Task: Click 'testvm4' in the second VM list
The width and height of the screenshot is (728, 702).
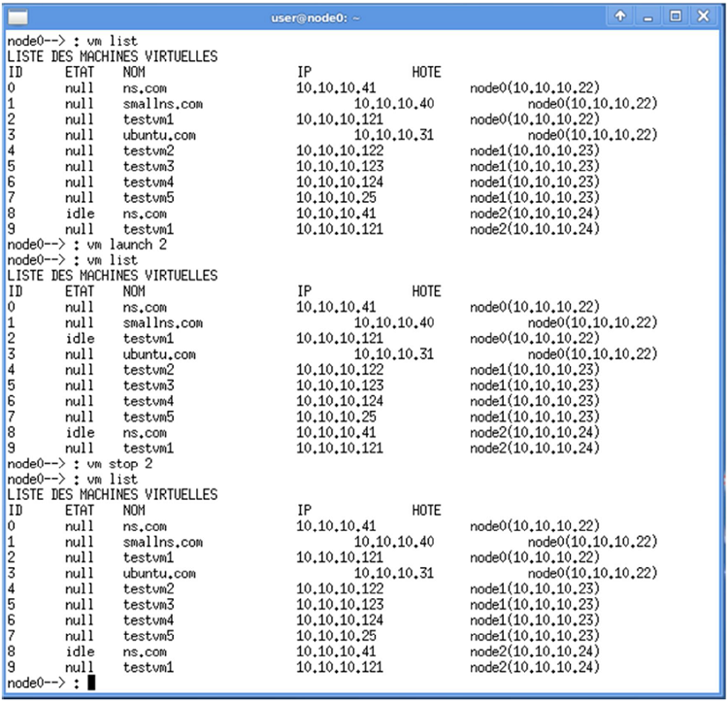Action: (149, 401)
